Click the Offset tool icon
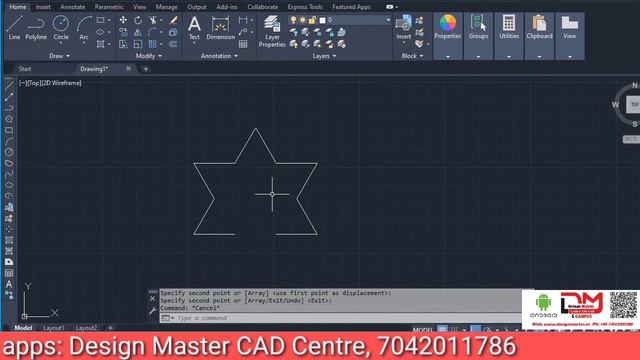 pos(173,44)
